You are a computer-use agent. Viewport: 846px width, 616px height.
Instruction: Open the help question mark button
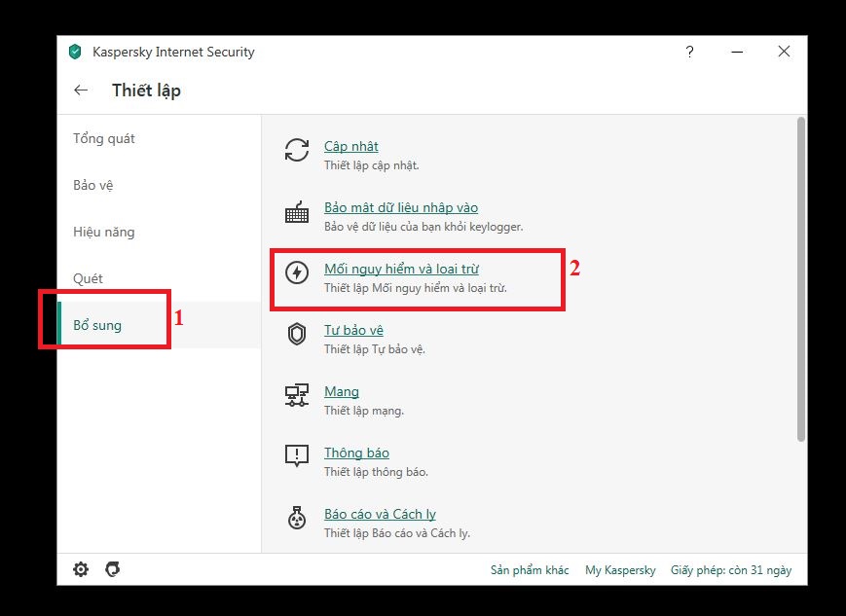[x=689, y=52]
